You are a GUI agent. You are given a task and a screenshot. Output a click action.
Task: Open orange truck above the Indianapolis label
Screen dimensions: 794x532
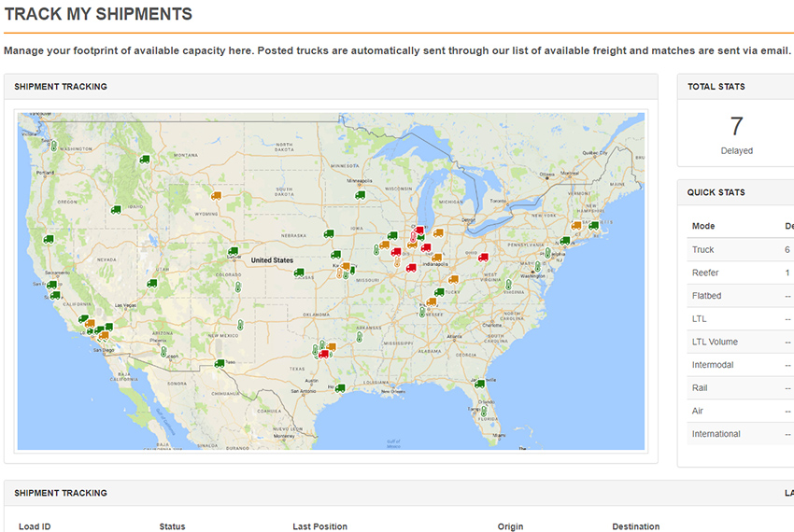pos(436,258)
